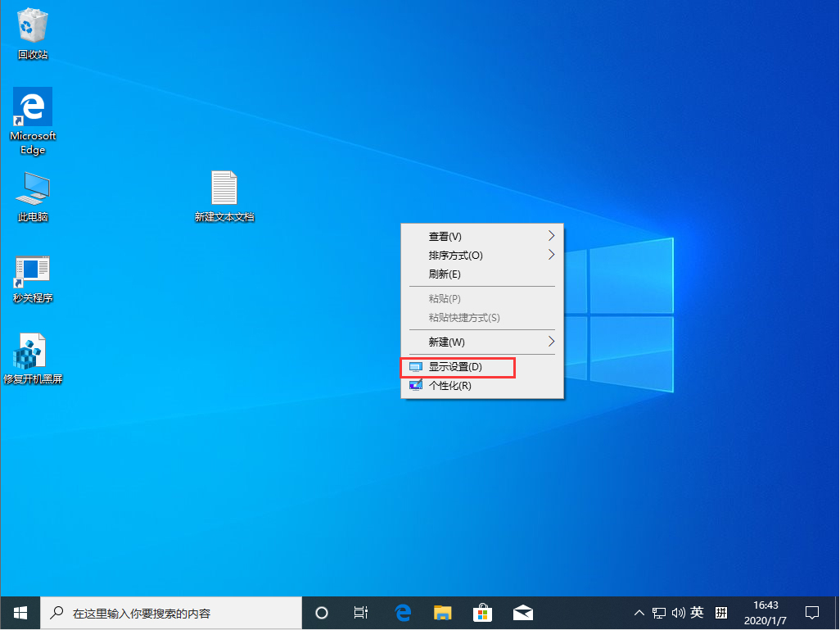Launch File Explorer from the taskbar

point(442,612)
